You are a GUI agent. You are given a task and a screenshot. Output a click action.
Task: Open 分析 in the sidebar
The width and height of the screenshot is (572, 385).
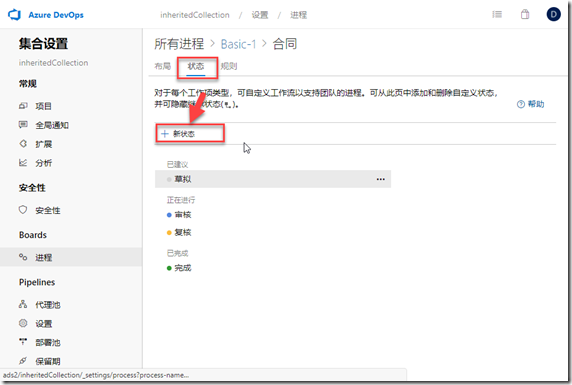click(x=43, y=163)
